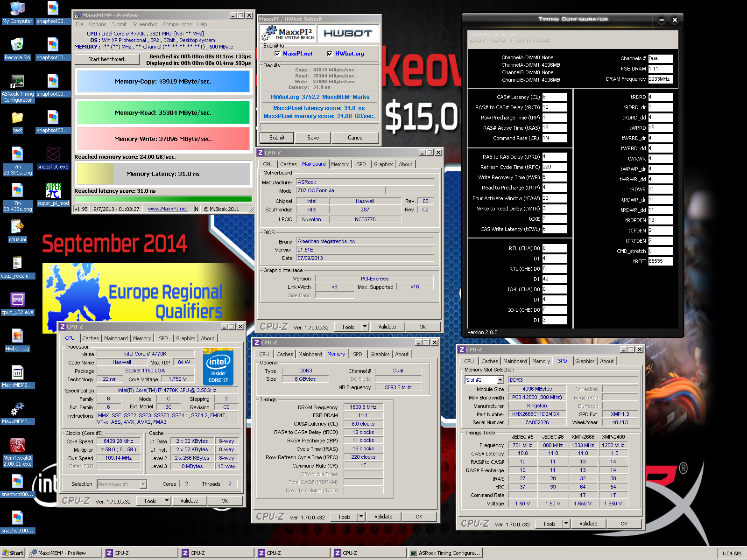Image resolution: width=747 pixels, height=560 pixels.
Task: Open topmost snapshot00 file on desktop
Action: (53, 13)
